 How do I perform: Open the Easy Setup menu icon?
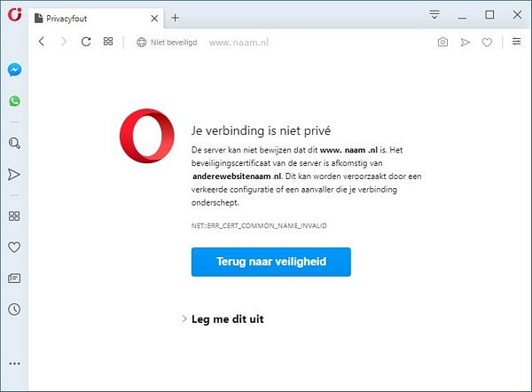click(517, 42)
